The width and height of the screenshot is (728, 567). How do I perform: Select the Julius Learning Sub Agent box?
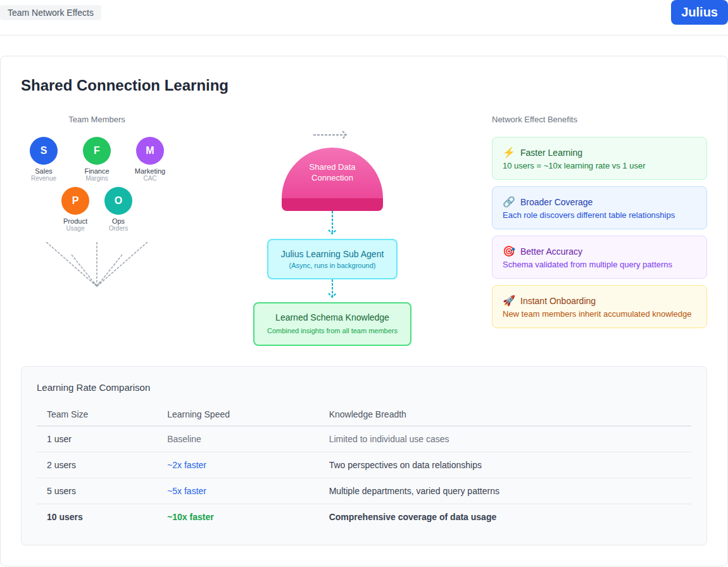[x=332, y=259]
